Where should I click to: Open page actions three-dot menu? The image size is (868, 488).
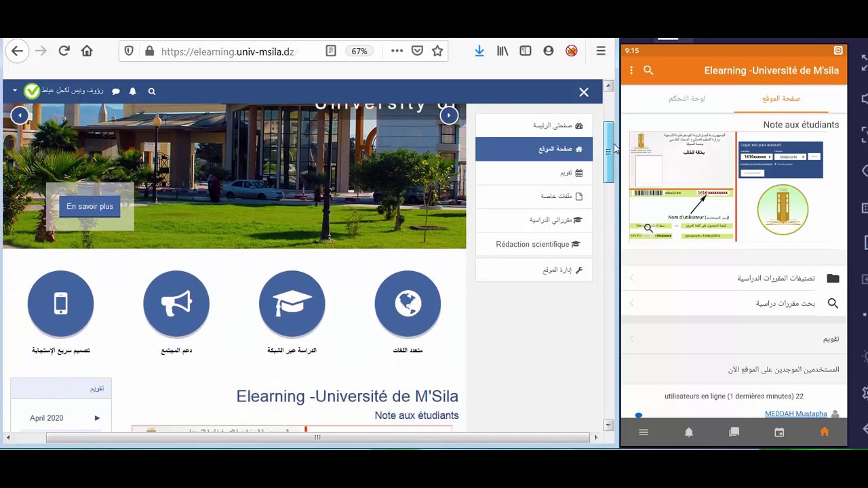coord(397,51)
